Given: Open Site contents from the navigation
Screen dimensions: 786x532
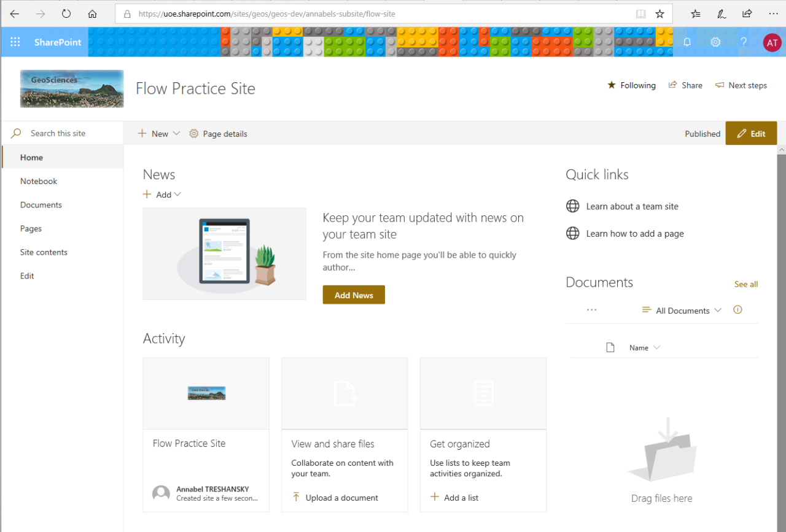Looking at the screenshot, I should tap(44, 252).
